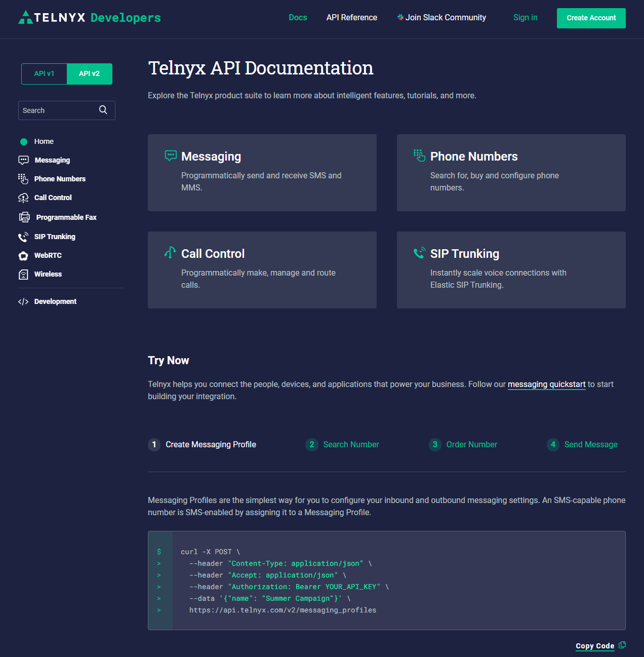644x657 pixels.
Task: Open Development sidebar entry
Action: (x=55, y=301)
